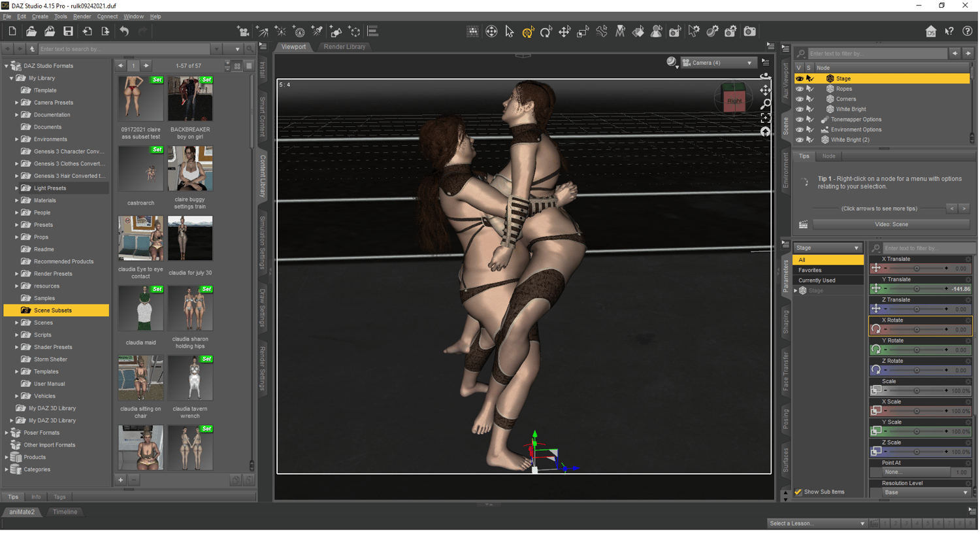The width and height of the screenshot is (980, 536).
Task: Click the Undo arrow in toolbar
Action: pos(124,31)
